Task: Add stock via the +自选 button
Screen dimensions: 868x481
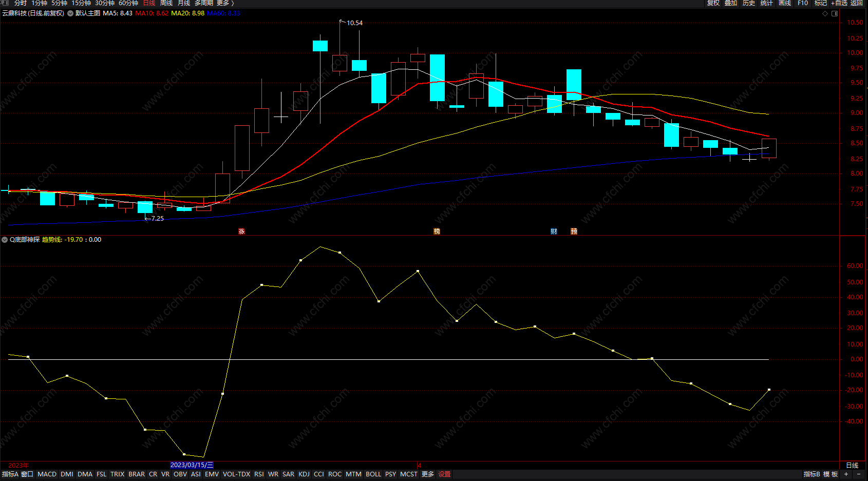Action: [x=839, y=3]
